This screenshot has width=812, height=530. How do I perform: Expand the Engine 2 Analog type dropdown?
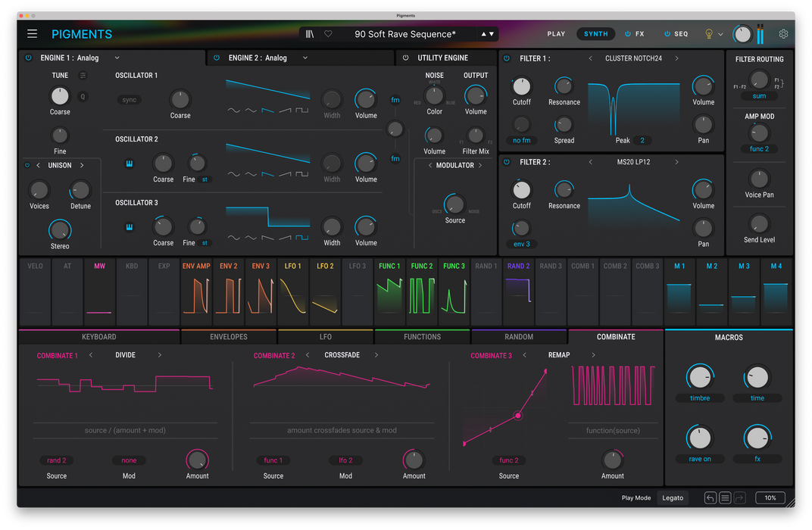[305, 58]
